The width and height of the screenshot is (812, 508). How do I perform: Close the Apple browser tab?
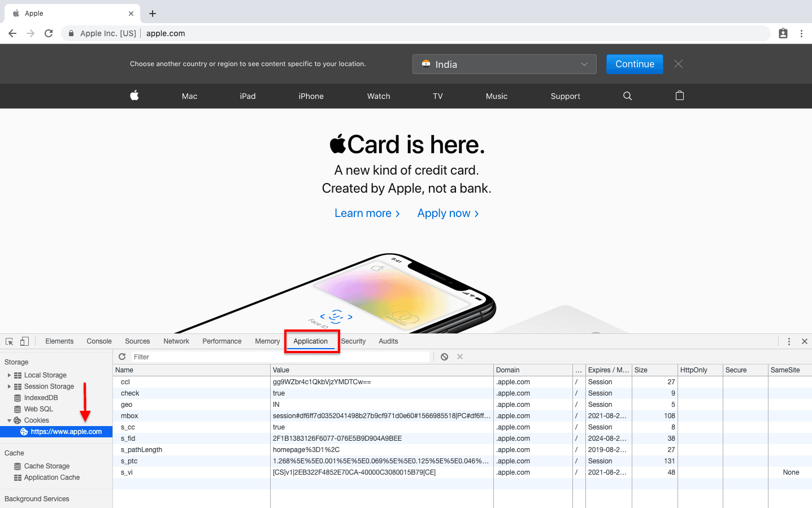tap(131, 14)
